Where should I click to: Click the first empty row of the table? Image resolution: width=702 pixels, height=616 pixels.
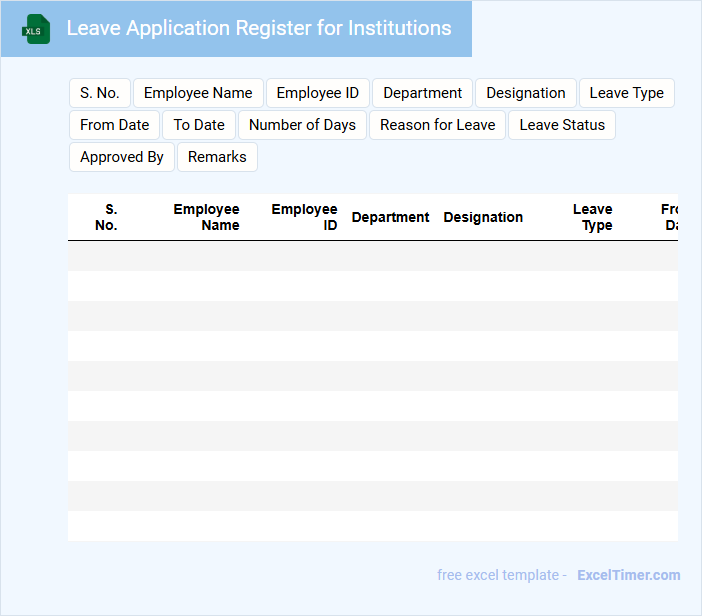pos(372,256)
